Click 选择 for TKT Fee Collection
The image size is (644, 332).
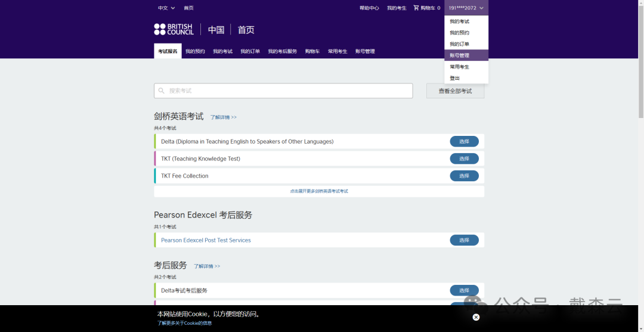point(464,176)
